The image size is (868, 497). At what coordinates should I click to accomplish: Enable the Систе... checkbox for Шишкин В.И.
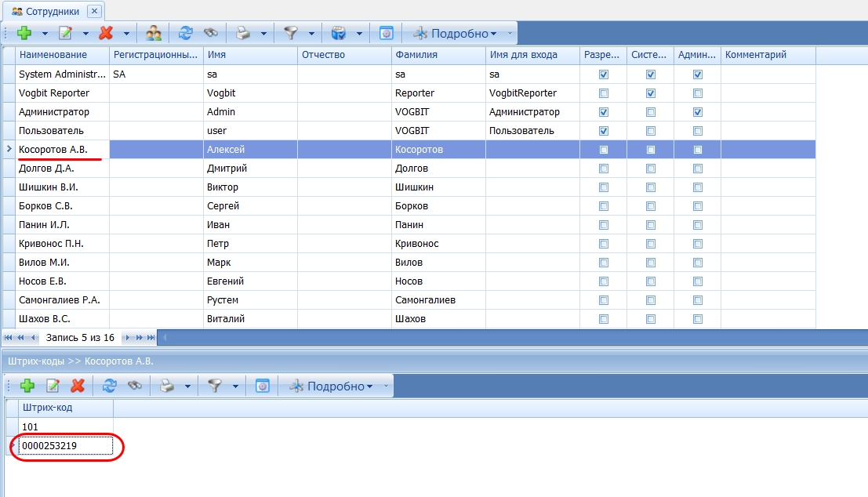(x=651, y=187)
